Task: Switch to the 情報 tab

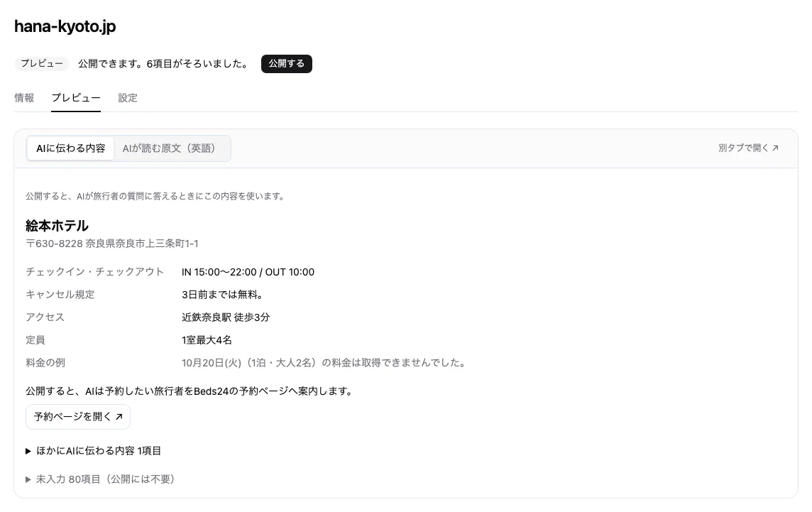Action: click(24, 98)
